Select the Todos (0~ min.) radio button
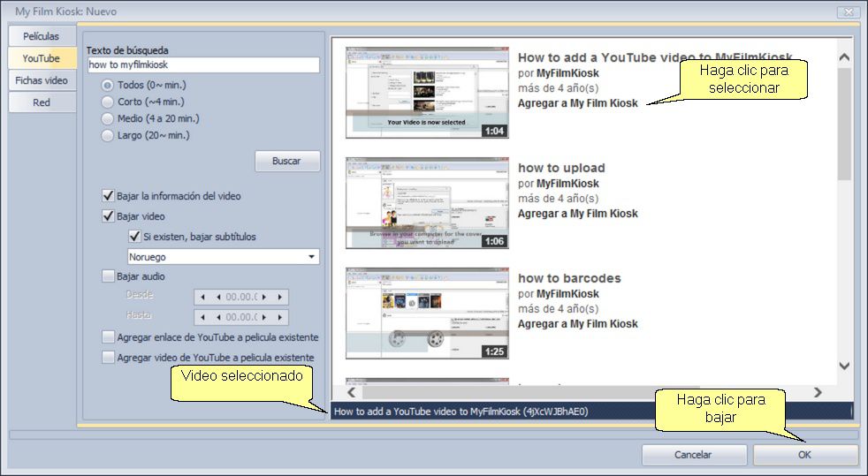868x476 pixels. click(107, 86)
